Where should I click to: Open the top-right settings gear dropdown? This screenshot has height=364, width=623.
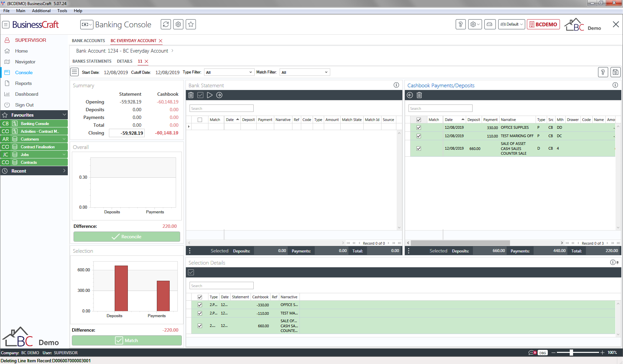point(475,24)
